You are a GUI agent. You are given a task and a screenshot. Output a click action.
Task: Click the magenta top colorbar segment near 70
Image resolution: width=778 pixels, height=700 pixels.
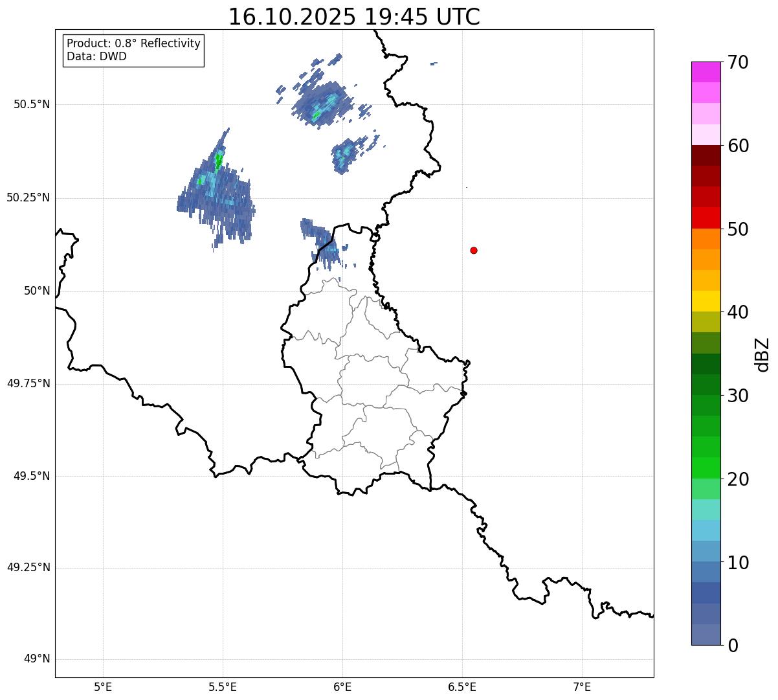706,72
